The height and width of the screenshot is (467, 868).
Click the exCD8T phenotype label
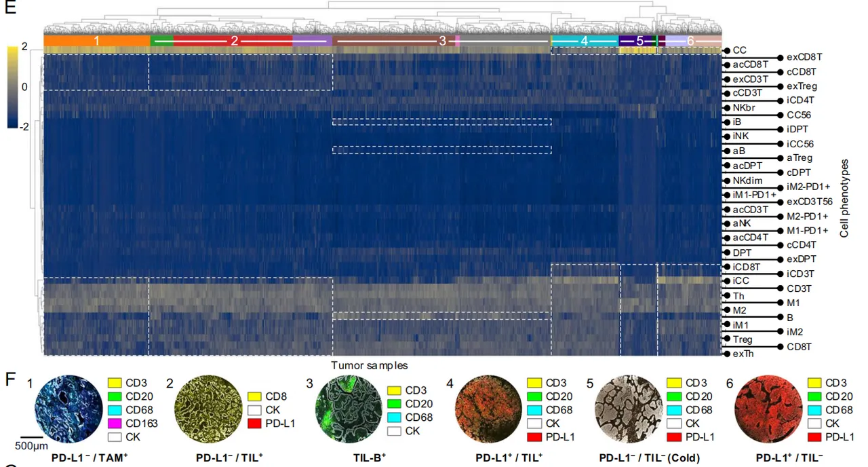click(802, 57)
